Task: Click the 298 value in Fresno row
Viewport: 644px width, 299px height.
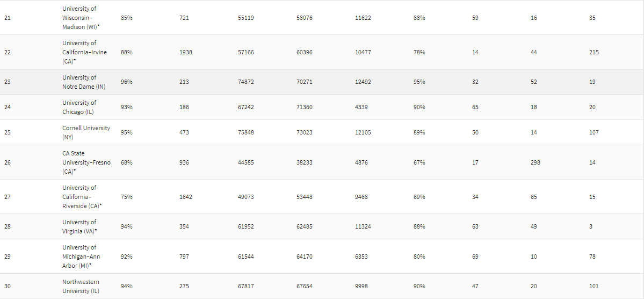Action: click(535, 162)
